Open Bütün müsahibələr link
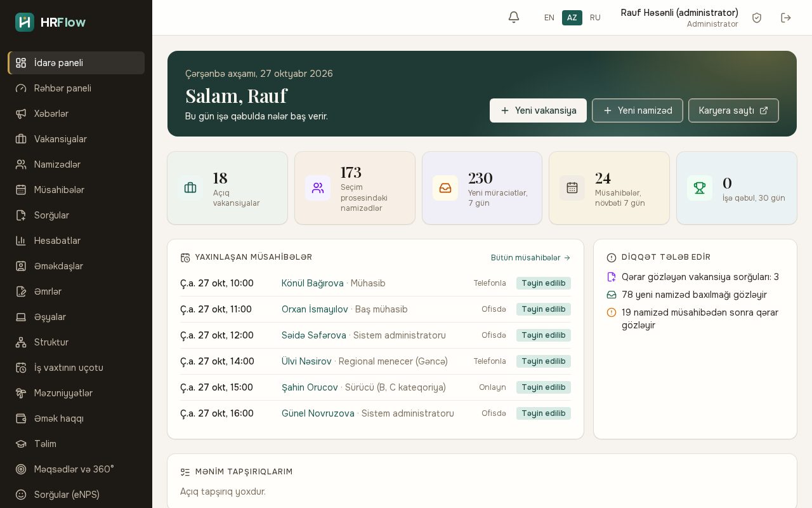The height and width of the screenshot is (508, 812). click(x=530, y=258)
